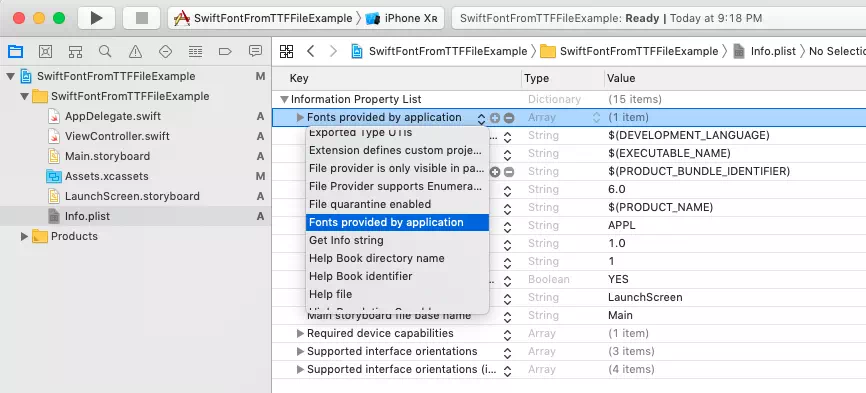Open the related items grid icon
The width and height of the screenshot is (866, 393).
pyautogui.click(x=286, y=51)
